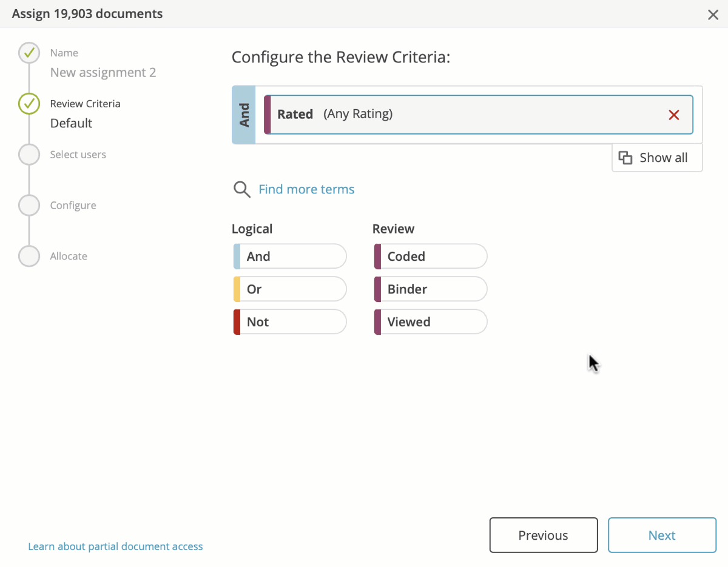The height and width of the screenshot is (567, 728).
Task: Add the And logical operator
Action: pos(290,257)
